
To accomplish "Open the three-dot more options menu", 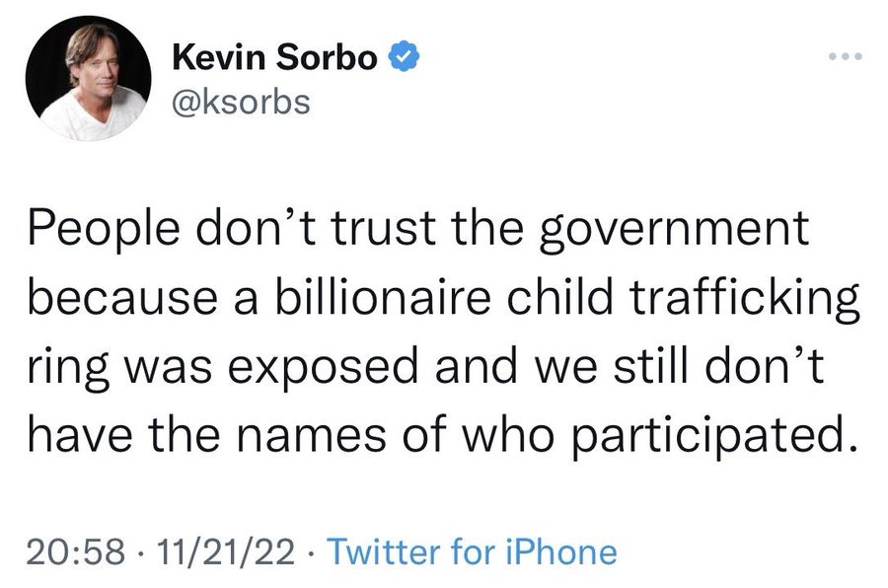I will 846,59.
